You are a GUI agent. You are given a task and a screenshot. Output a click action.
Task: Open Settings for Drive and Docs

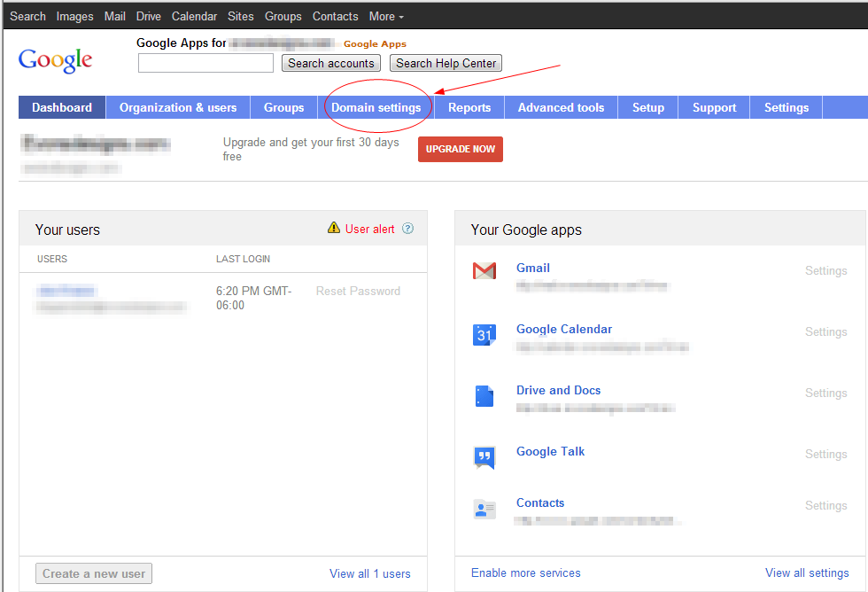point(825,393)
